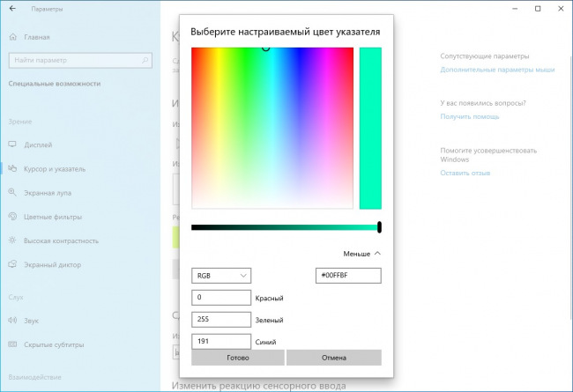
Task: Click the brightness slider handle
Action: point(379,227)
